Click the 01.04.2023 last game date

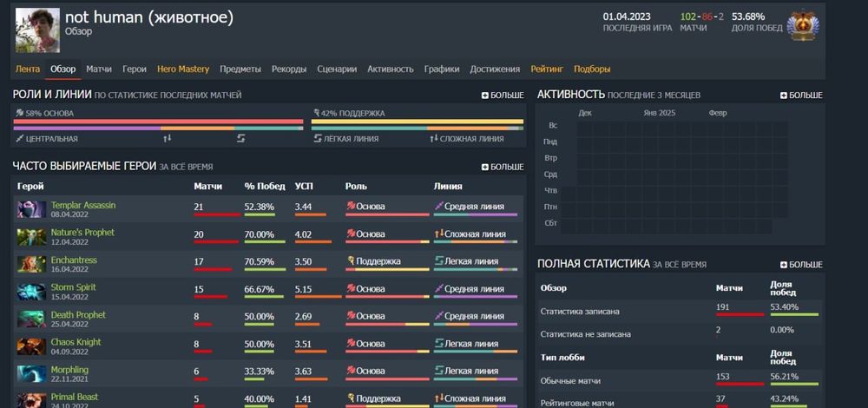tap(627, 16)
